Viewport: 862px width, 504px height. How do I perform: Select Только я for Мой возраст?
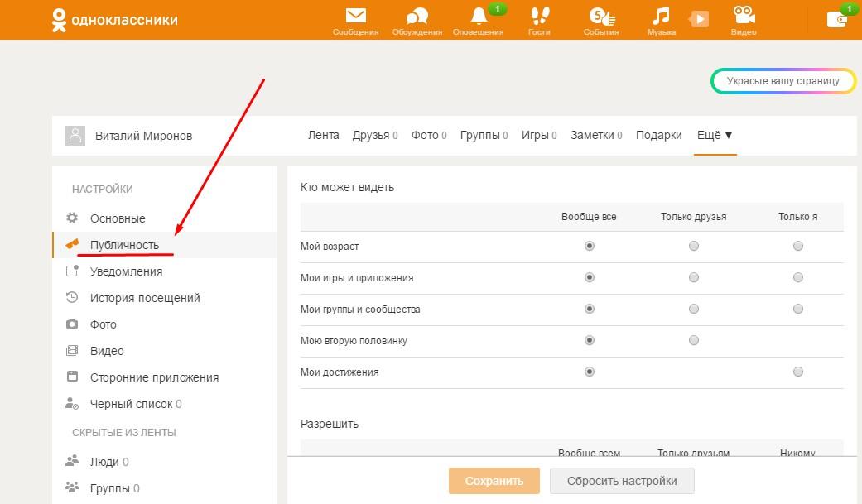click(x=797, y=246)
